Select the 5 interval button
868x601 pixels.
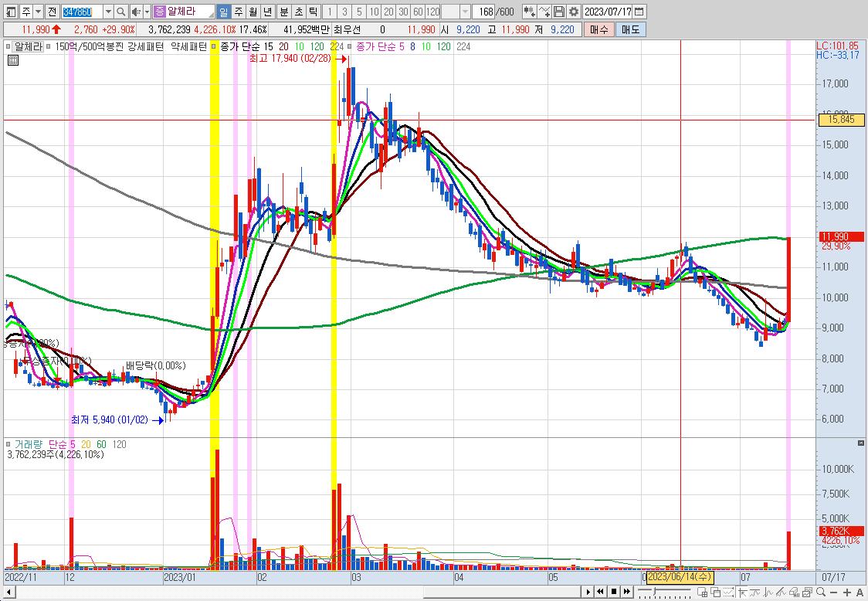click(x=359, y=12)
